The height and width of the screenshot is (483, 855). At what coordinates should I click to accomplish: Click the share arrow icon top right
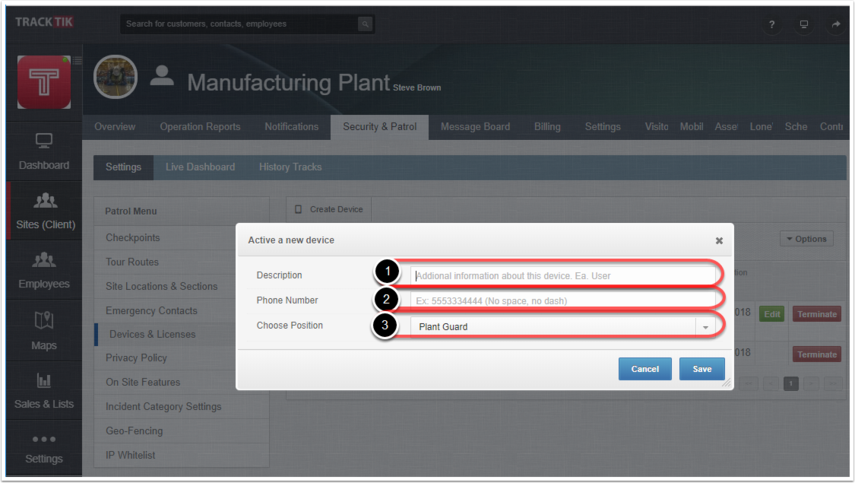(x=835, y=24)
